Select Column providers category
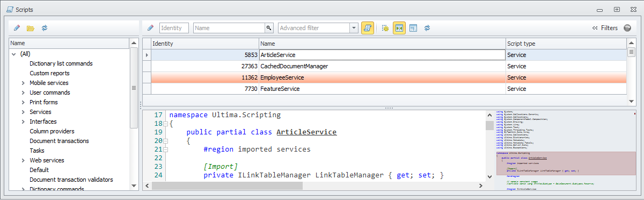This screenshot has width=644, height=200. pyautogui.click(x=52, y=131)
